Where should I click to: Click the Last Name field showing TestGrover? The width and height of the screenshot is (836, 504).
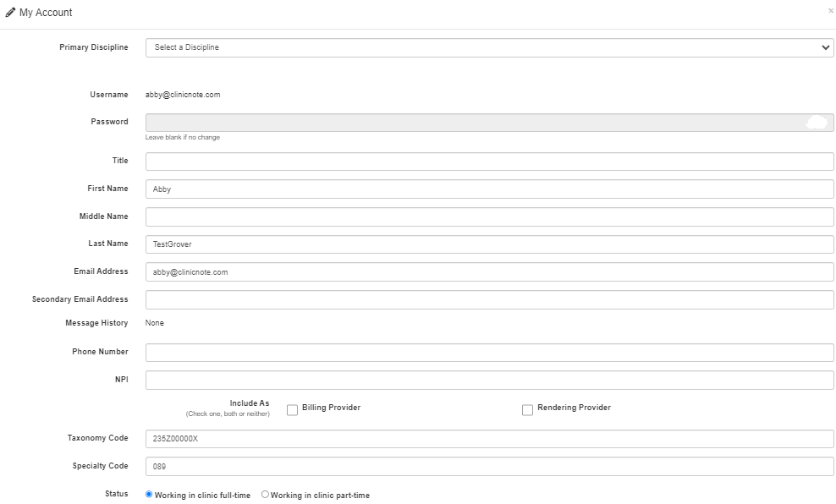[487, 244]
